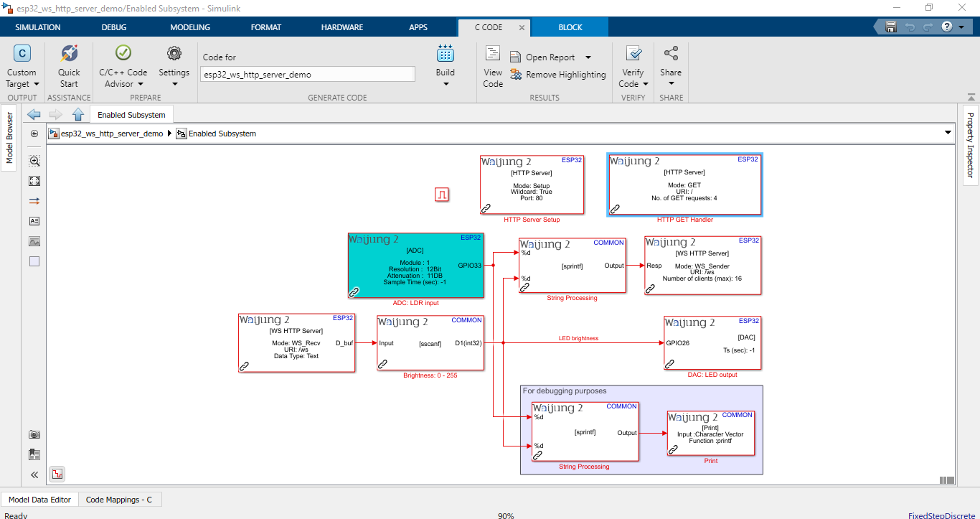The image size is (980, 519).
Task: Expand the Open Report dropdown arrow
Action: 588,57
